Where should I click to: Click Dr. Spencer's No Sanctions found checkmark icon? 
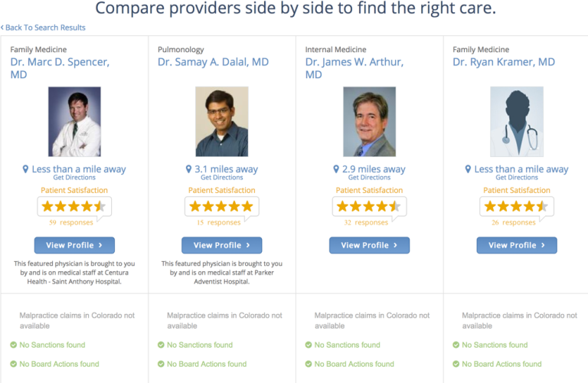coord(14,345)
